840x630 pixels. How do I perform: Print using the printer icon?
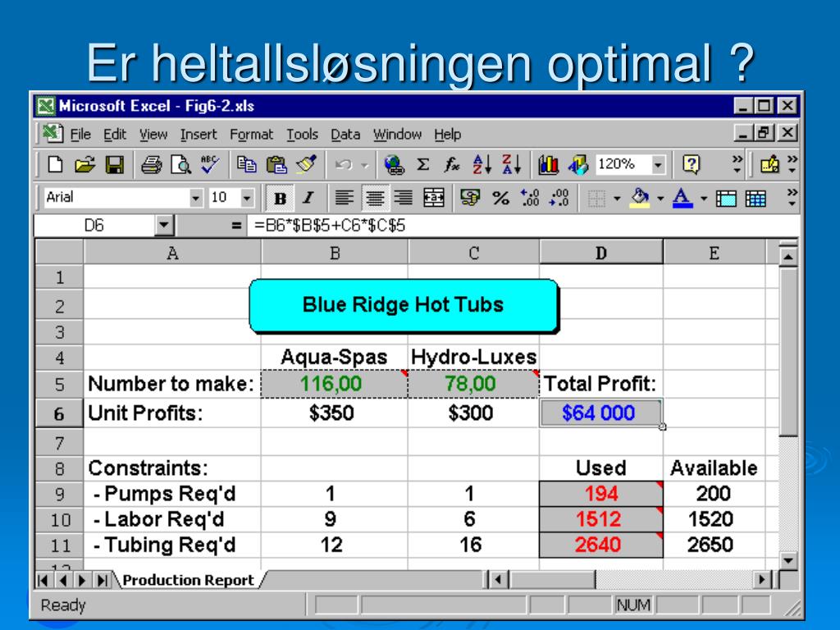tap(151, 164)
